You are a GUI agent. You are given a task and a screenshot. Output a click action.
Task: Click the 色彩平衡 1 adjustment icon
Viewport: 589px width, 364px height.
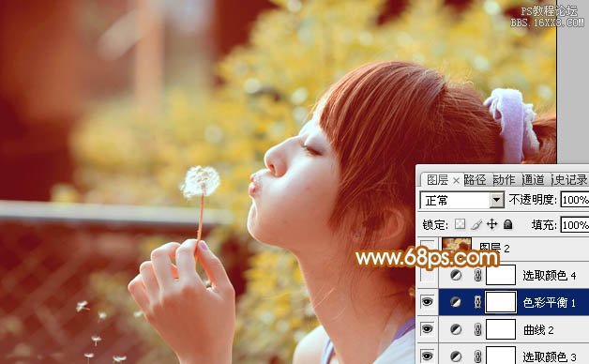pyautogui.click(x=456, y=302)
